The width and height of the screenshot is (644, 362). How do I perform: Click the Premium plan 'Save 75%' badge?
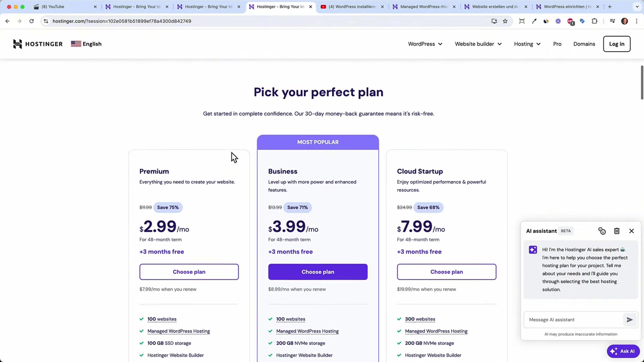168,207
